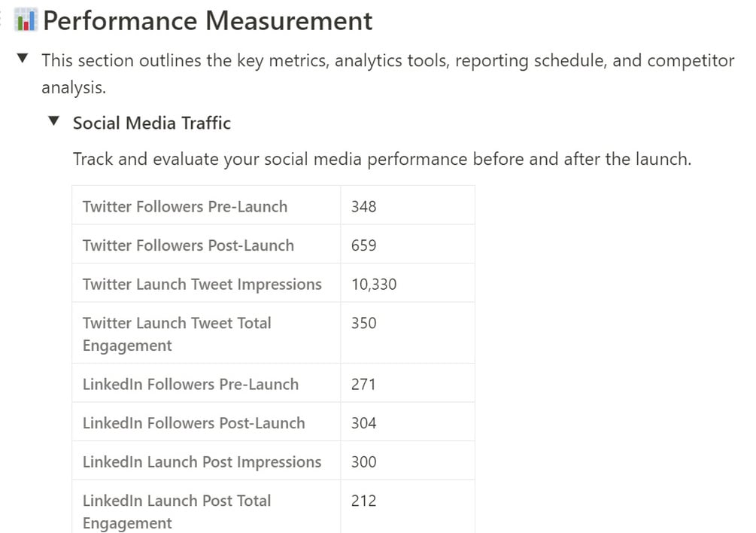Click the Performance Measurement heading

point(208,21)
